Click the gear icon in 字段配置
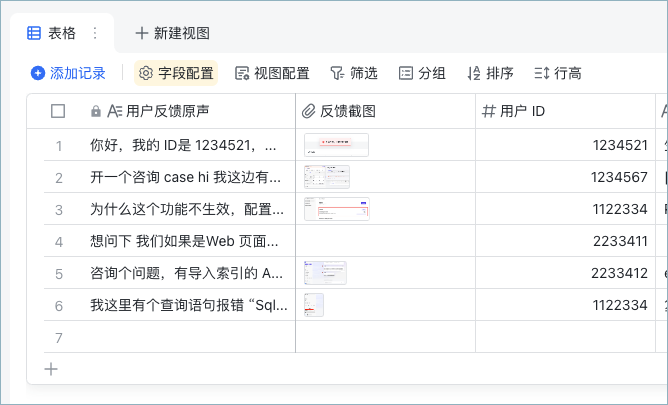Image resolution: width=668 pixels, height=405 pixels. [x=146, y=73]
